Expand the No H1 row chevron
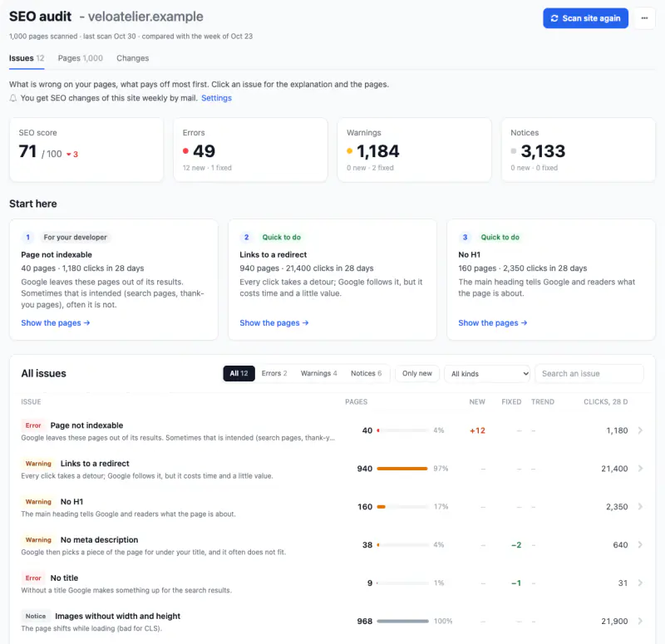Image resolution: width=665 pixels, height=644 pixels. [640, 507]
